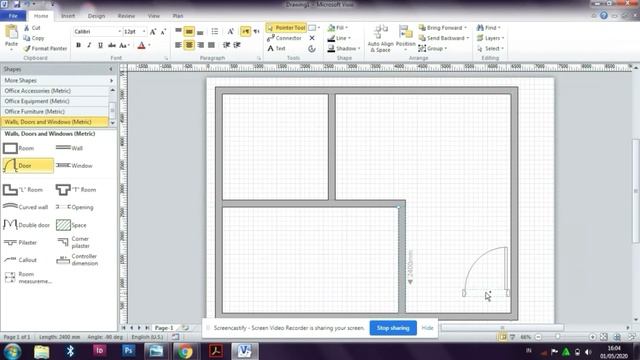Click Cut in Clipboard group
The image size is (640, 360).
(32, 28)
